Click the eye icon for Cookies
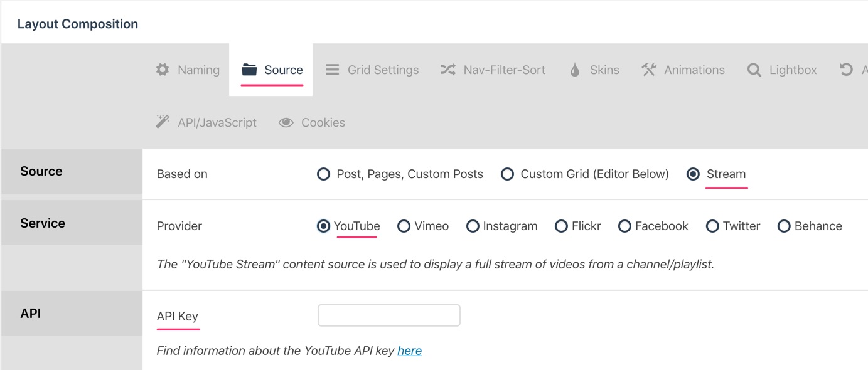The height and width of the screenshot is (370, 868). (x=286, y=122)
